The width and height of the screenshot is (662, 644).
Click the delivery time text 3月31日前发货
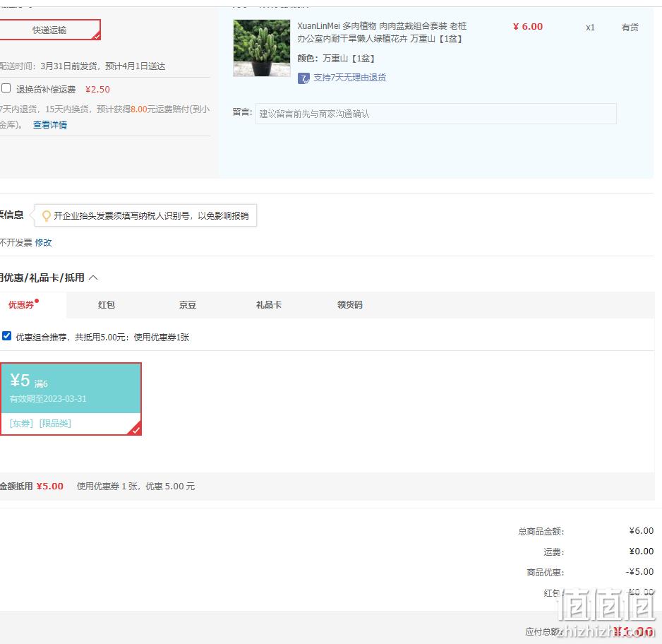pyautogui.click(x=69, y=66)
